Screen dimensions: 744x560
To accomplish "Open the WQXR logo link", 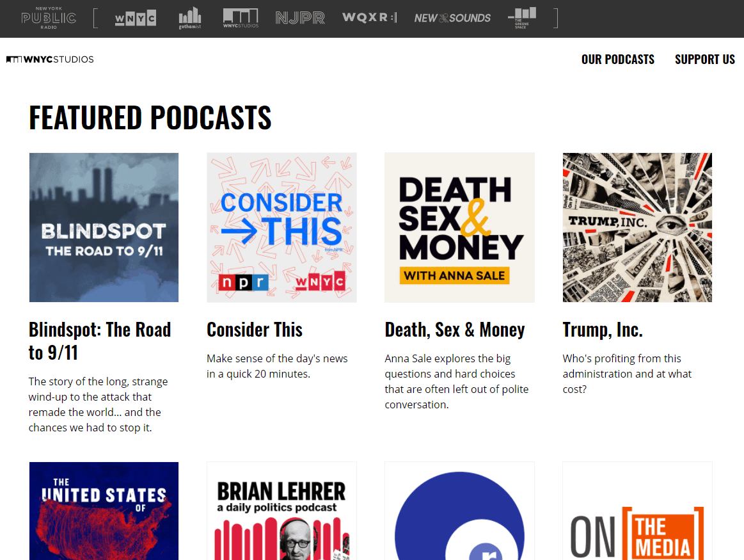I will pyautogui.click(x=369, y=17).
